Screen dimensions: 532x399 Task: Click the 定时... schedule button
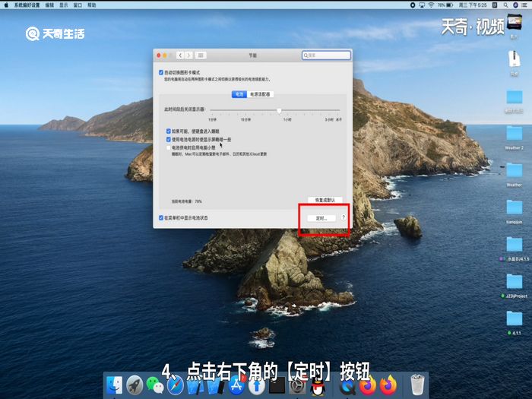(321, 218)
